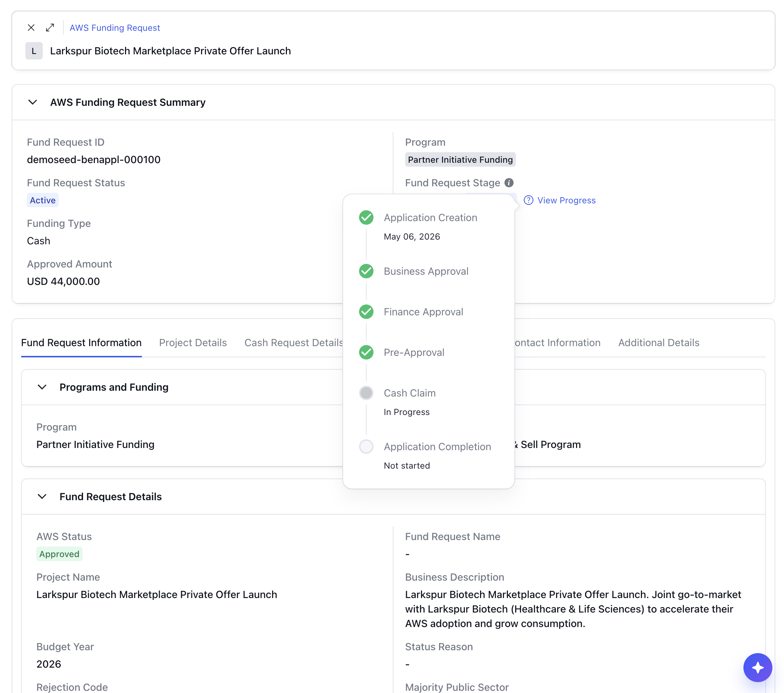This screenshot has height=693, width=784.
Task: Click the Cash Claim step label
Action: [x=410, y=393]
